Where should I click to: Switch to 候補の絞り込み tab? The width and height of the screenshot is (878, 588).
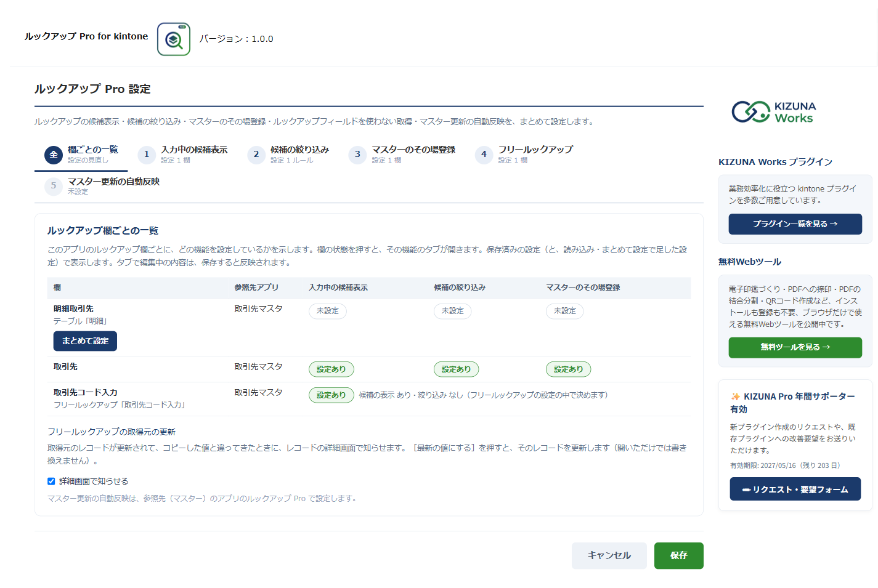(288, 155)
